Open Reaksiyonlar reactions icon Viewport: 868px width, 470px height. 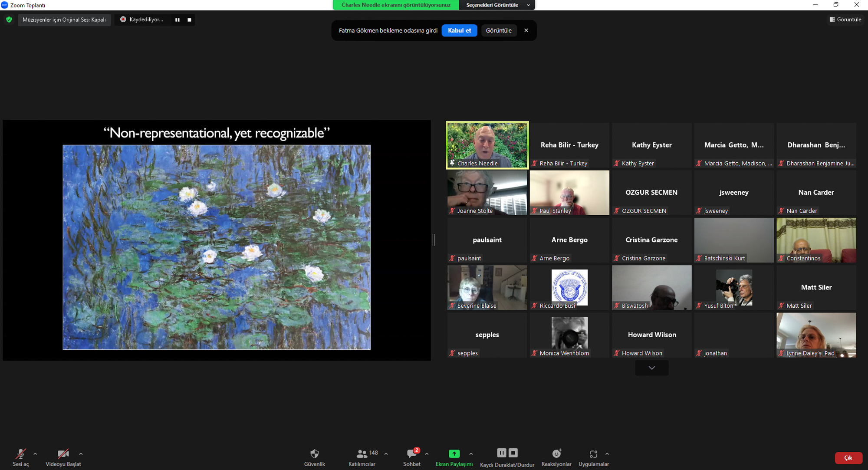coord(556,454)
